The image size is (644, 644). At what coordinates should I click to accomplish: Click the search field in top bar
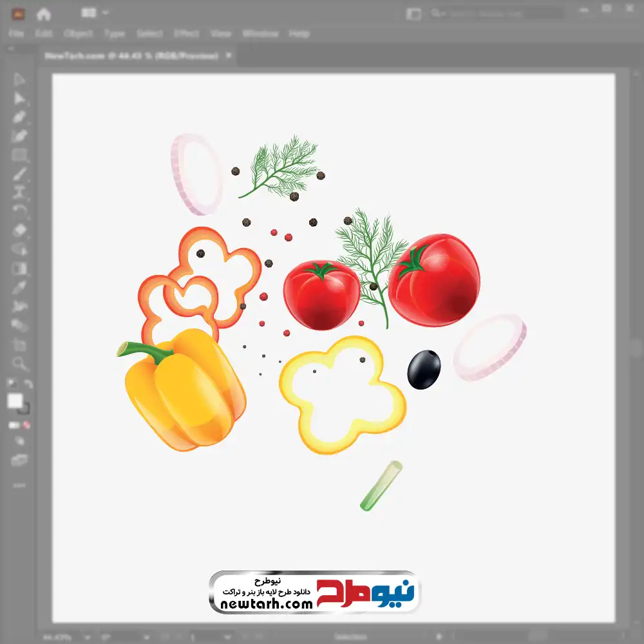[x=496, y=14]
